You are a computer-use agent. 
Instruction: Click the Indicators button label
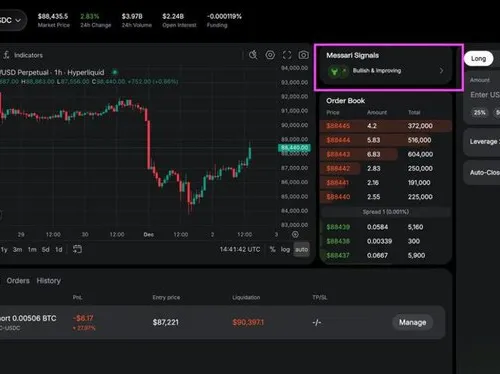[x=28, y=55]
